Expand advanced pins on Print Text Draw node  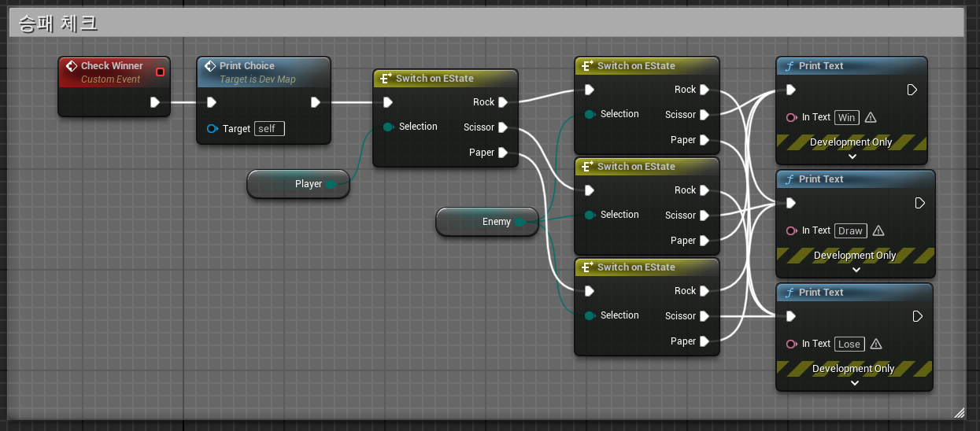(856, 270)
